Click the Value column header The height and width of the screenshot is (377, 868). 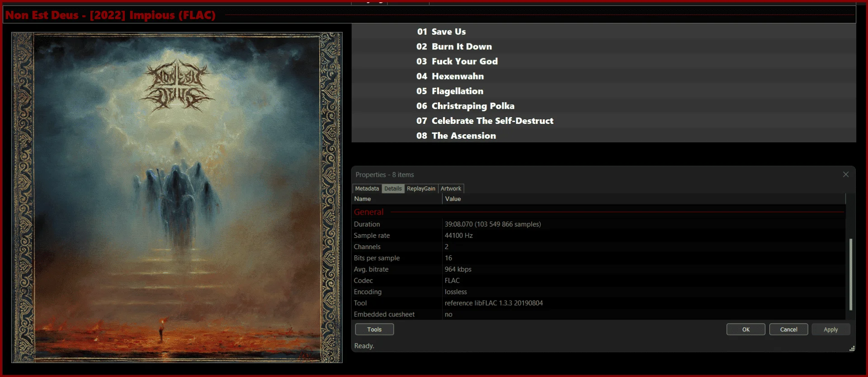click(644, 199)
